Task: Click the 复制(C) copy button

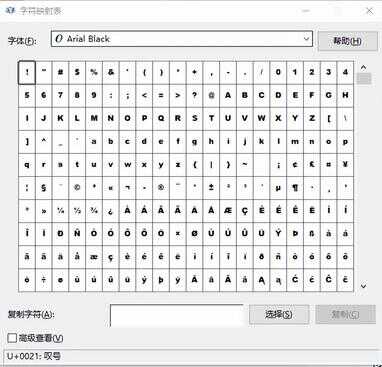Action: tap(345, 314)
